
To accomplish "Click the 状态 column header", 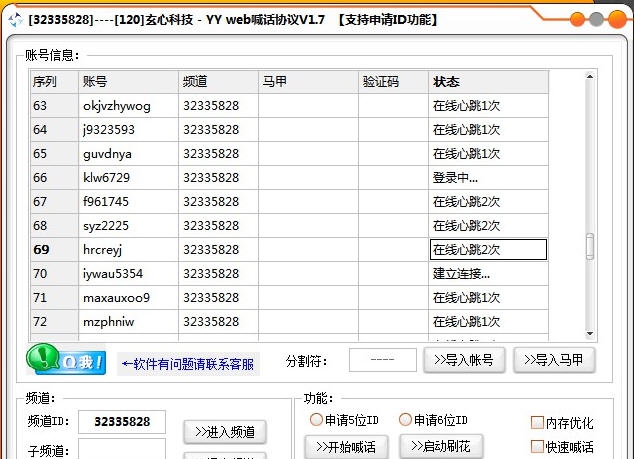I will 488,82.
